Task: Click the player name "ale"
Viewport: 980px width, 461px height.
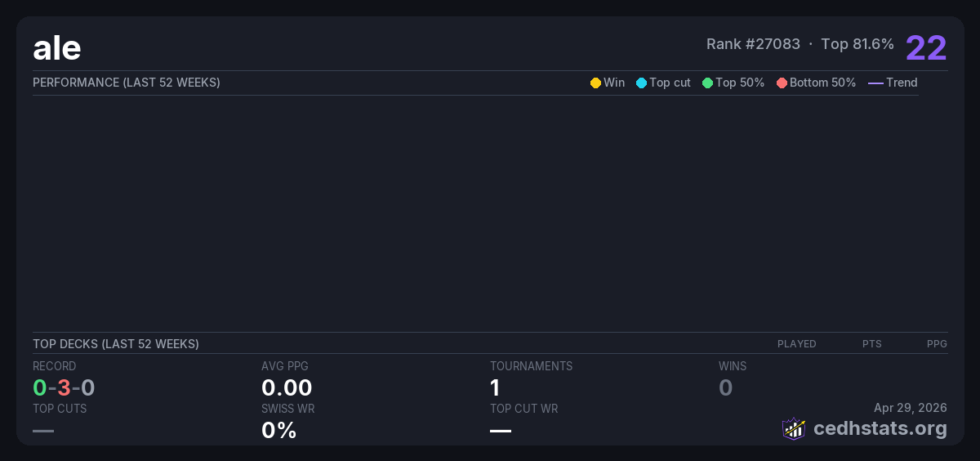Action: point(57,48)
